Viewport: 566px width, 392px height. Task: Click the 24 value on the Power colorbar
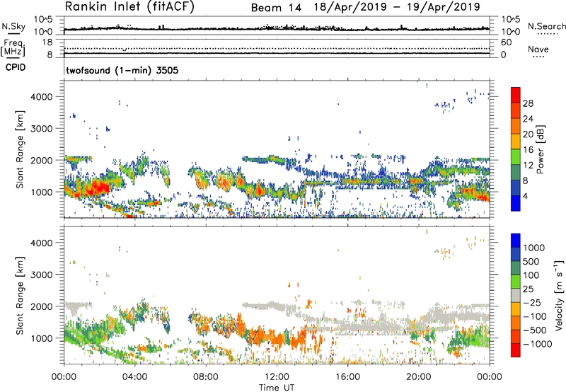pyautogui.click(x=528, y=119)
